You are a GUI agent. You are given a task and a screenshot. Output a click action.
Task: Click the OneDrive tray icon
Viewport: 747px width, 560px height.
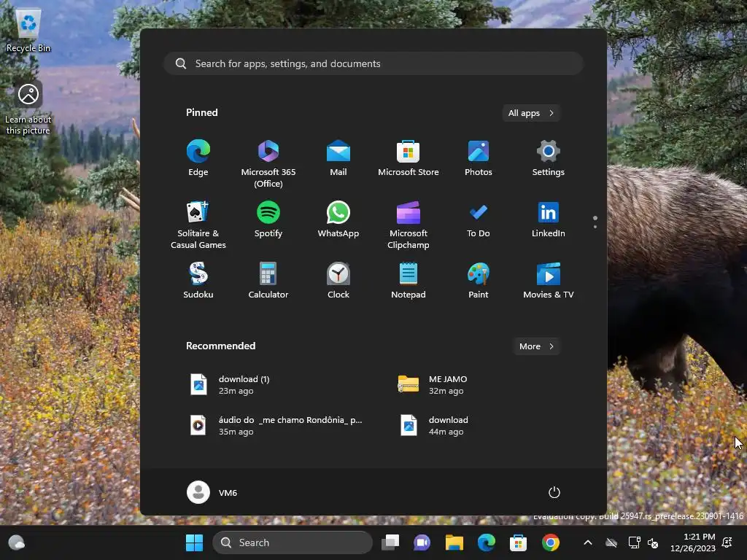[611, 542]
